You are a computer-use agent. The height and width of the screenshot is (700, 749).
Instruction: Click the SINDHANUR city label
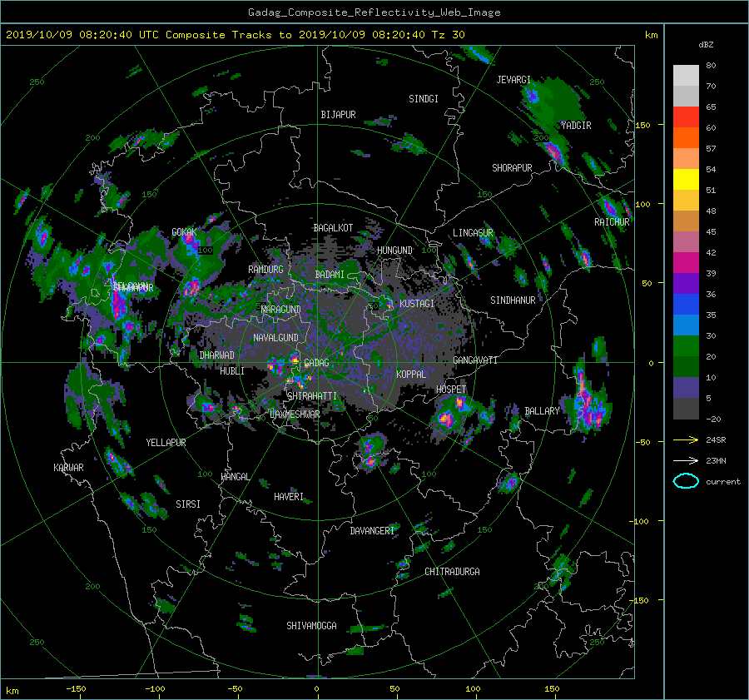coord(513,300)
